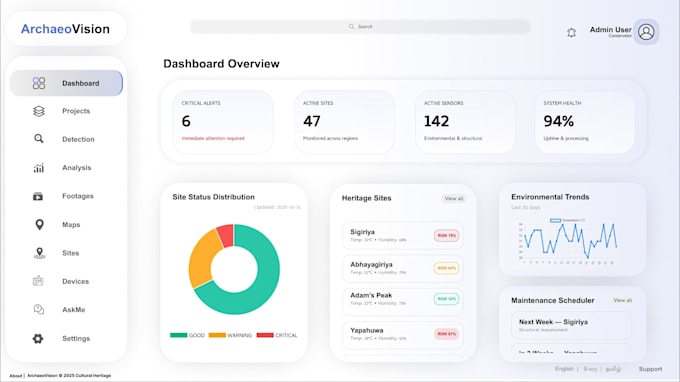
Task: Focus the Search input field
Action: [x=360, y=26]
